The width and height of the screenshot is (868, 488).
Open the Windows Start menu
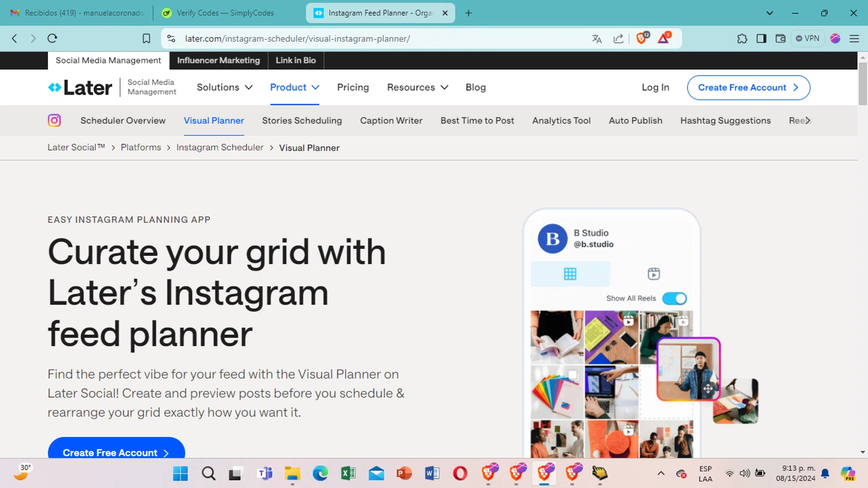coord(181,474)
